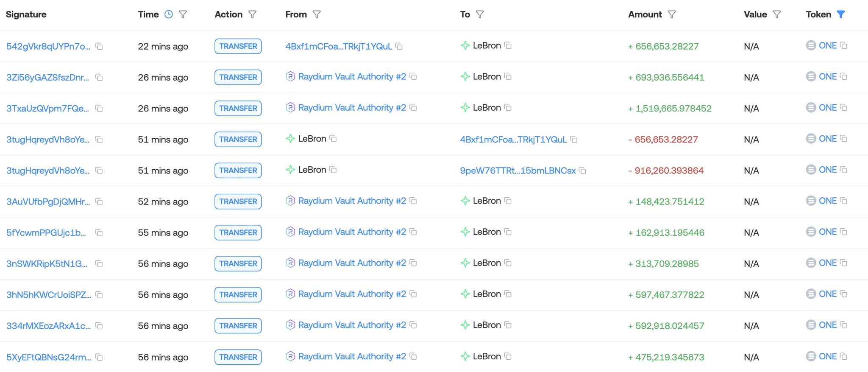Open ONE token in -916,260.393864 row
Viewport: 868px width, 372px height.
pos(827,170)
